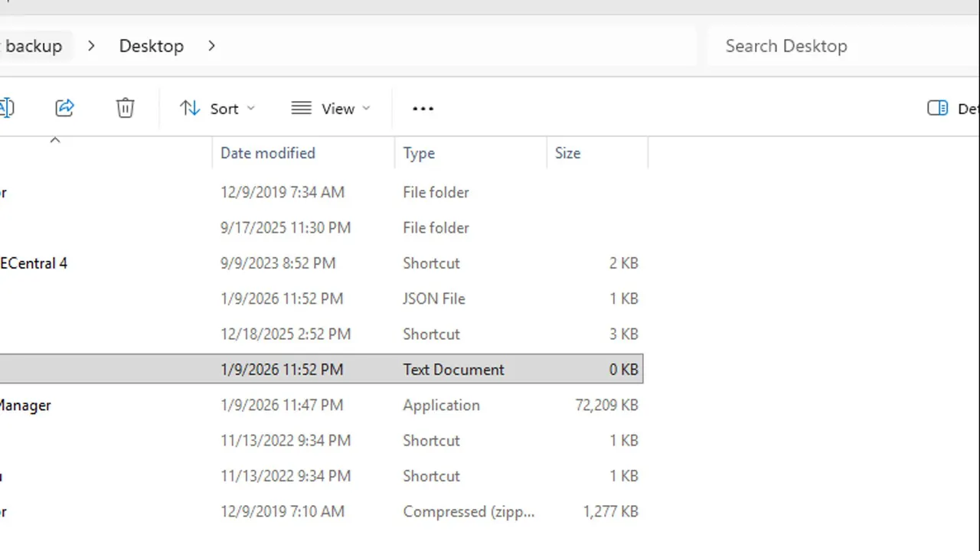Open the View dropdown menu
Viewport: 980px width, 551px height.
331,109
